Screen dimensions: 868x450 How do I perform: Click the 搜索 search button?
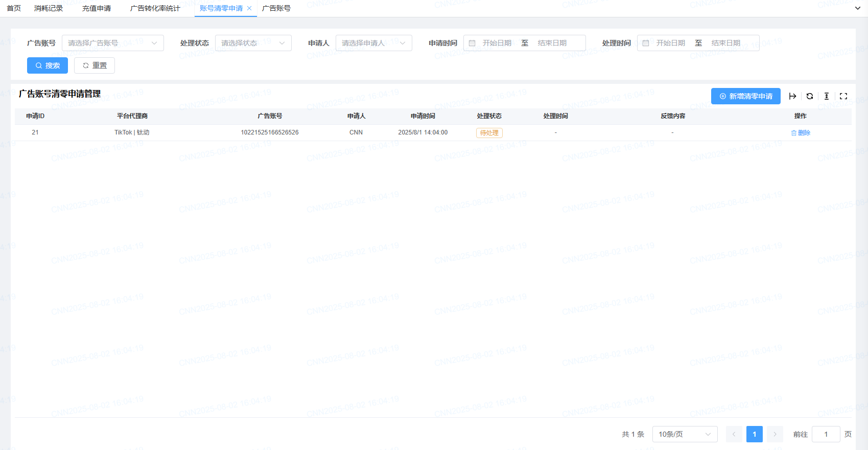tap(48, 65)
